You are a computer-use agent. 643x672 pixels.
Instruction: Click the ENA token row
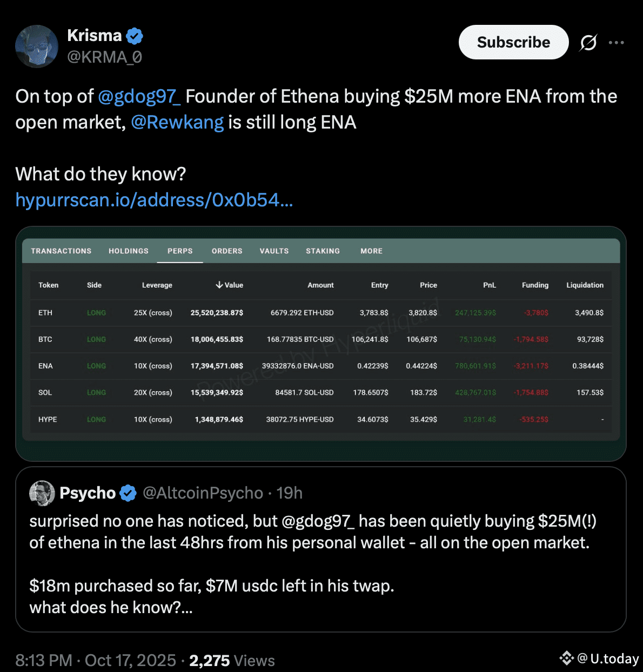[x=45, y=366]
